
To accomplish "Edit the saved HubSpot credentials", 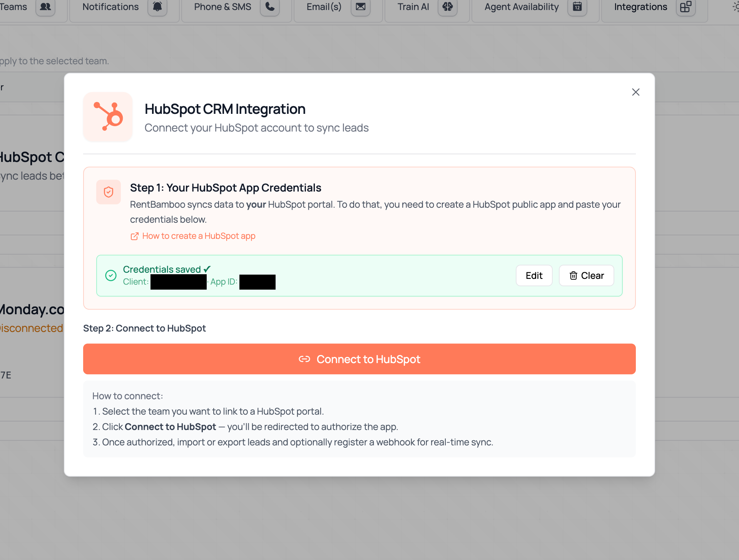I will (x=534, y=275).
